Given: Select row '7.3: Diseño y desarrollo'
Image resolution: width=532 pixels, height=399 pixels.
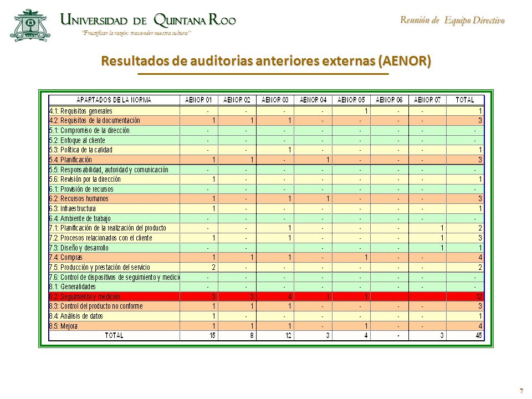Looking at the screenshot, I should (267, 248).
